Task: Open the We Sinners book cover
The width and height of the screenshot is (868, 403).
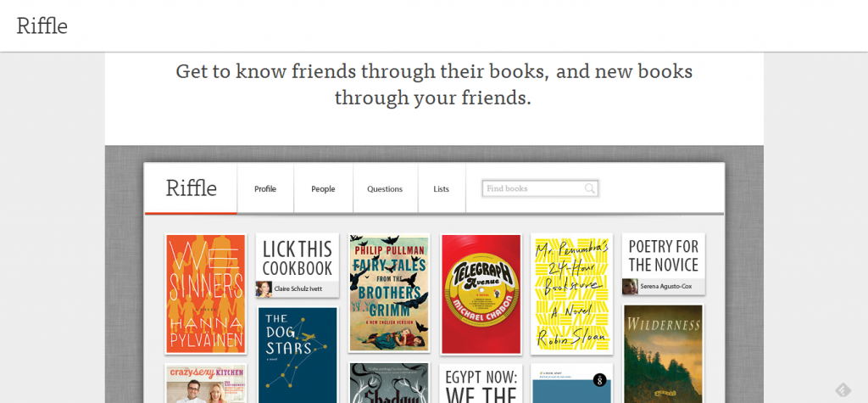Action: tap(205, 294)
